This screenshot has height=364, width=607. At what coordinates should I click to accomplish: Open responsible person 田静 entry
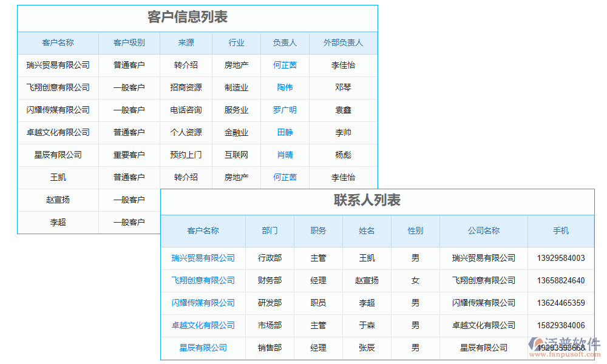(x=285, y=132)
